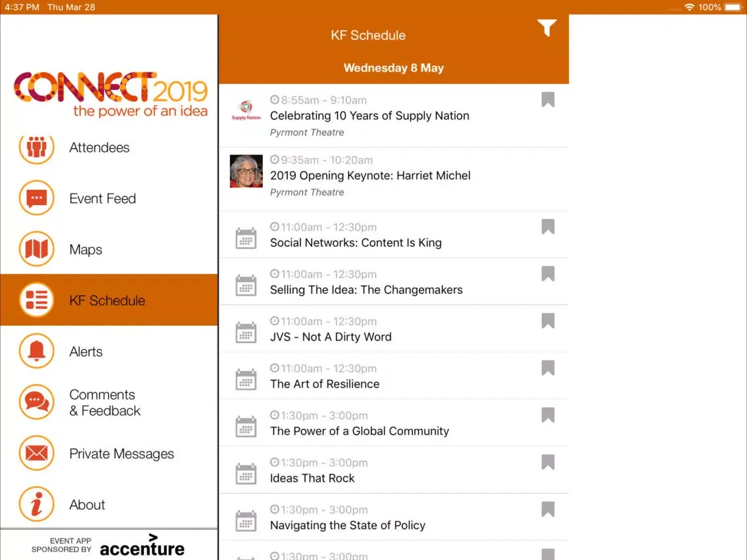Click the CONNECT 2019 logo banner

coord(111,94)
